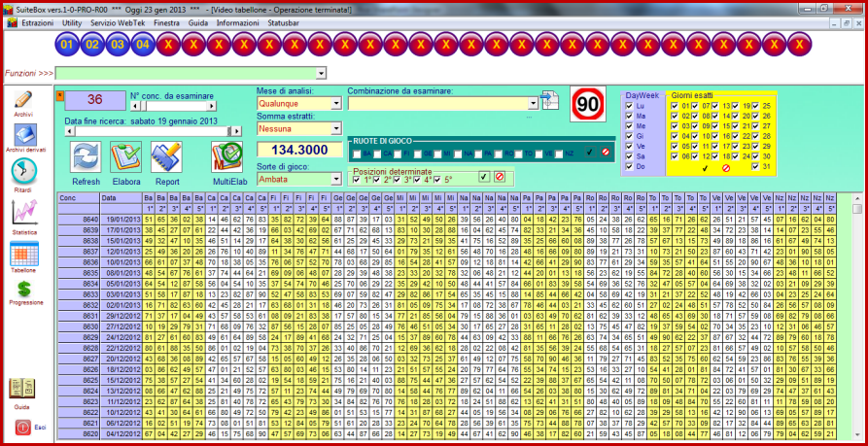Open the Report icon
This screenshot has width=868, height=446.
(x=166, y=158)
